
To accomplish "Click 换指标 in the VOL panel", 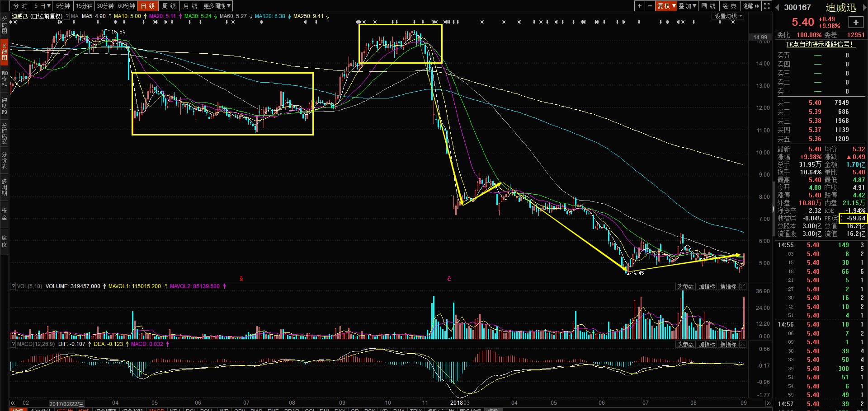I will tap(728, 286).
